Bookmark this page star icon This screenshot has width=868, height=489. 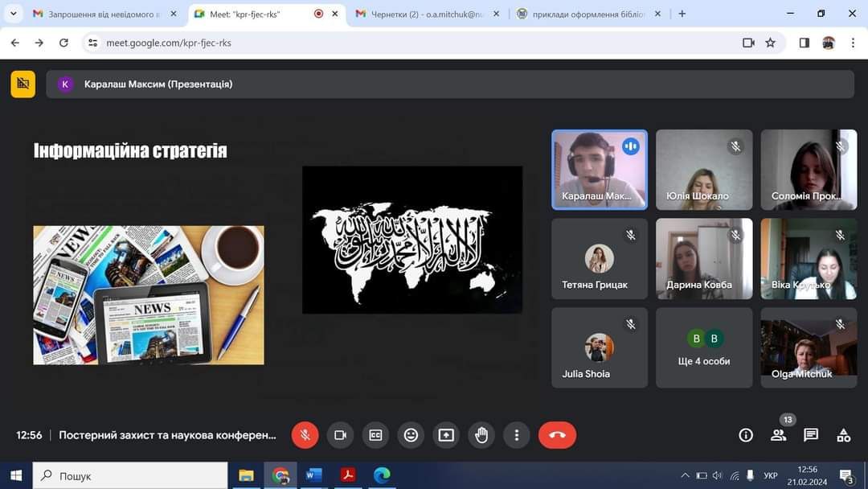pyautogui.click(x=771, y=43)
